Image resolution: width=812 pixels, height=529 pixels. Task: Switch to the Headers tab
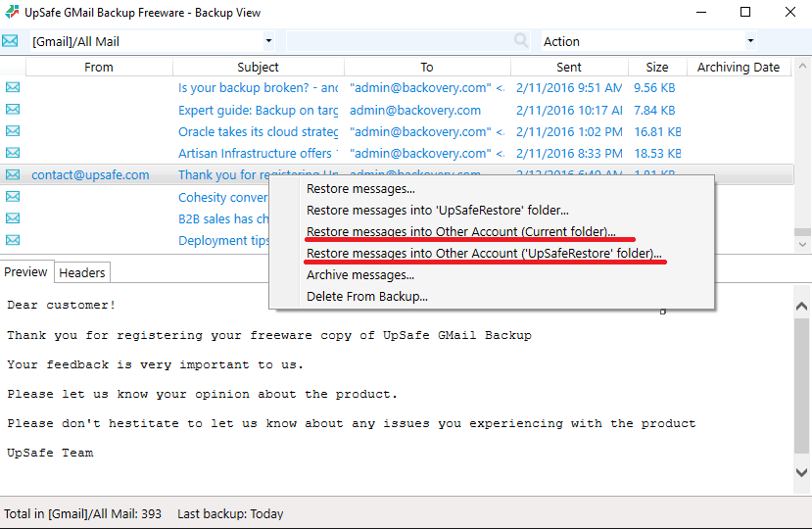click(82, 272)
